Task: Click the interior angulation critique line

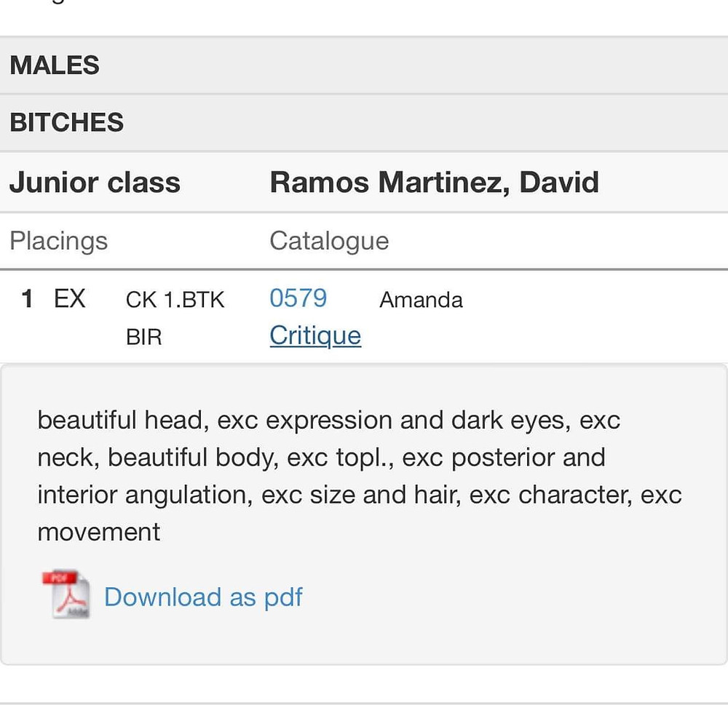Action: pos(360,495)
